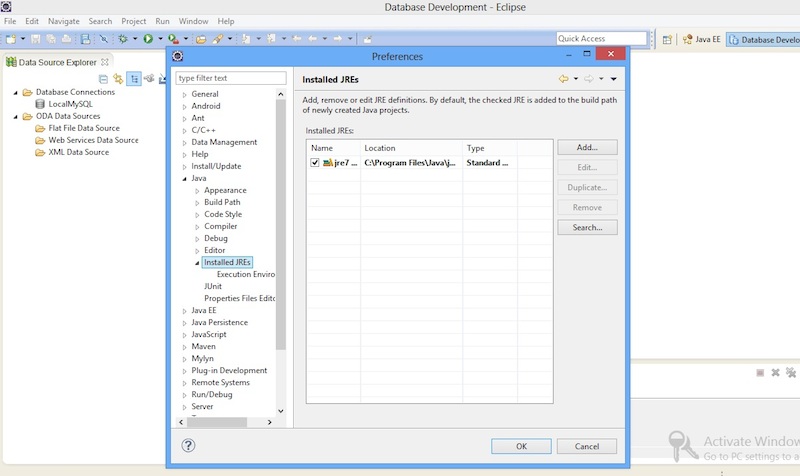Expand the Android preferences node

tap(185, 107)
